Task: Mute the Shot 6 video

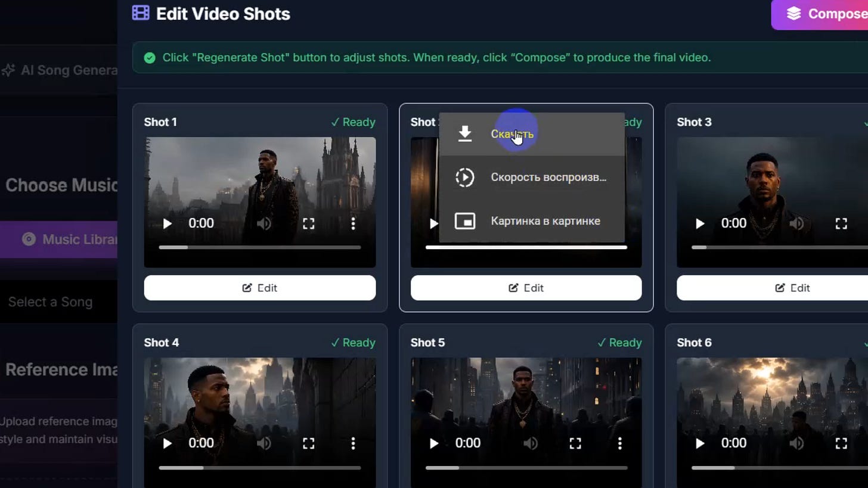Action: 796,443
